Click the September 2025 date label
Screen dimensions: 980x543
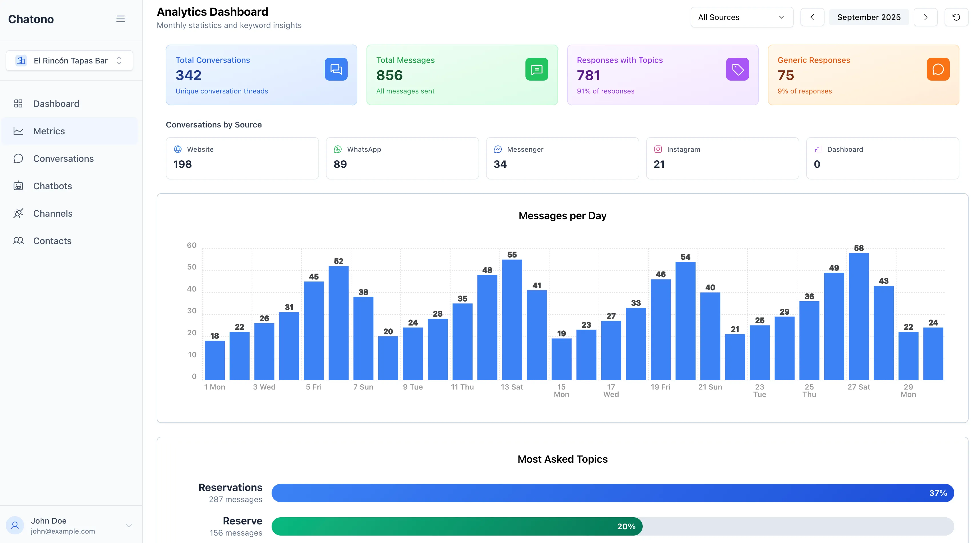click(869, 17)
